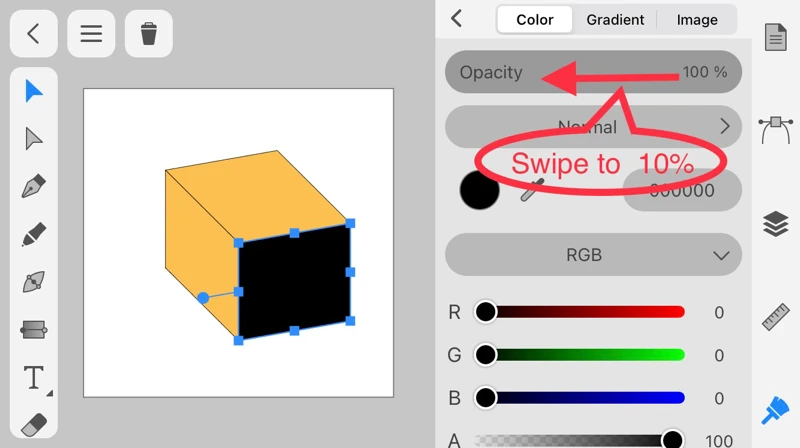Open the hamburger menu
Screen dimensions: 800x448
click(x=91, y=34)
